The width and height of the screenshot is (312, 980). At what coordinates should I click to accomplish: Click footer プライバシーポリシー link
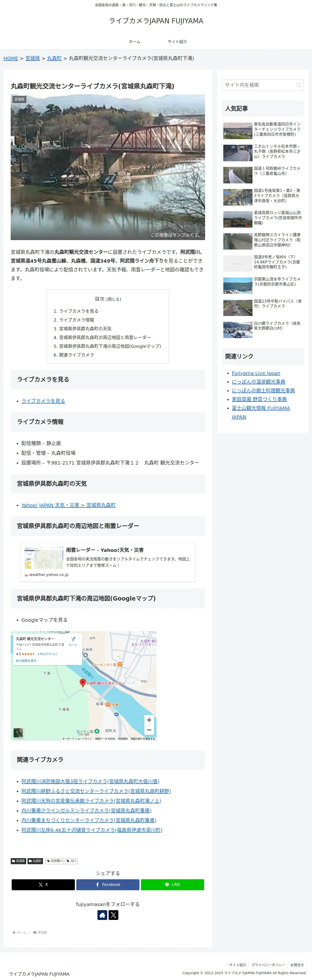tap(268, 965)
